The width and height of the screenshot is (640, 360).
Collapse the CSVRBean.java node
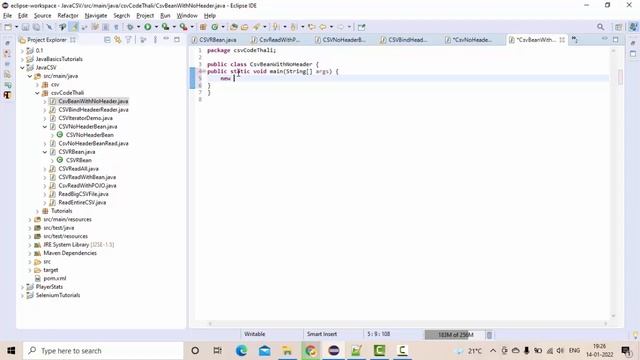pyautogui.click(x=45, y=152)
